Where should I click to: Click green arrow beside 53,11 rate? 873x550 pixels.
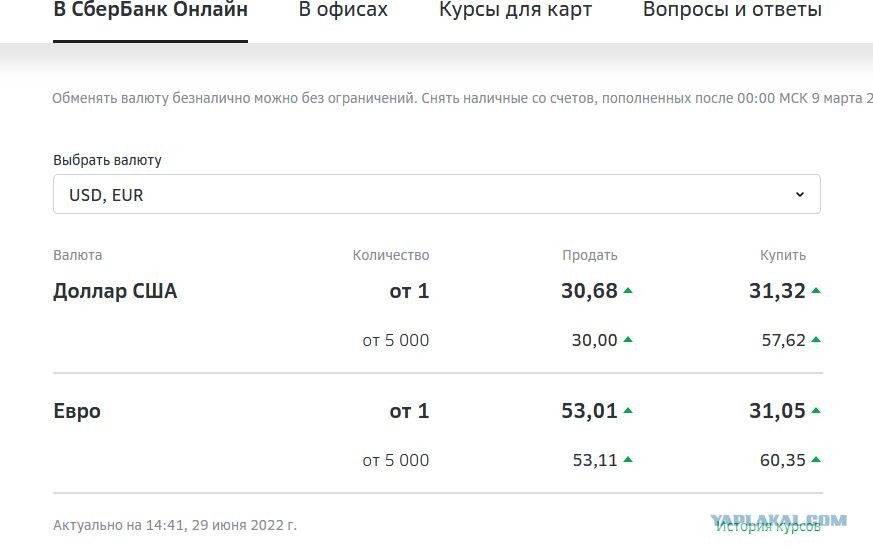628,460
